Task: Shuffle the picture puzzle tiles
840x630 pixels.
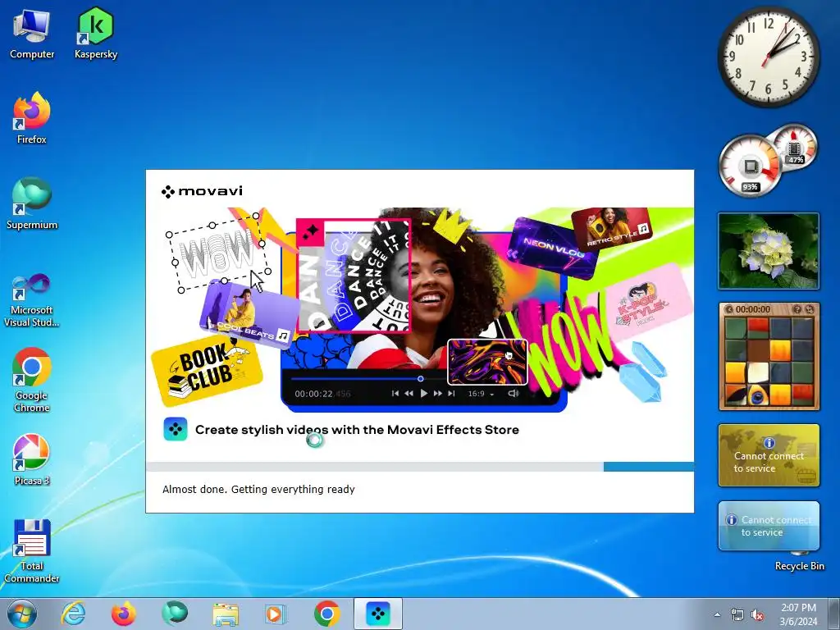Action: (810, 309)
